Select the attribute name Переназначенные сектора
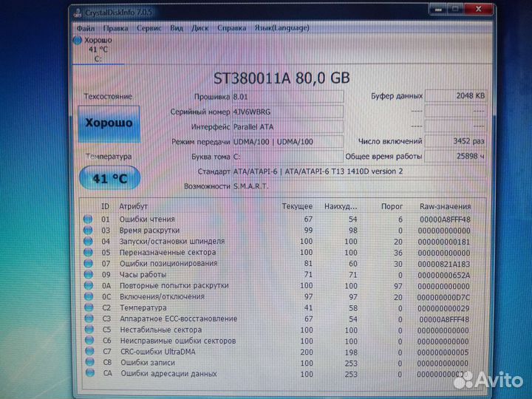 click(168, 253)
